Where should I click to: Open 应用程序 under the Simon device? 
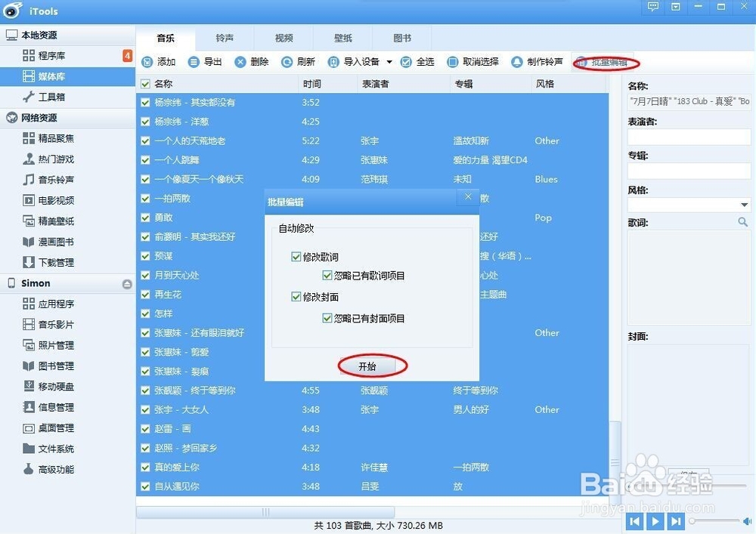[x=67, y=304]
